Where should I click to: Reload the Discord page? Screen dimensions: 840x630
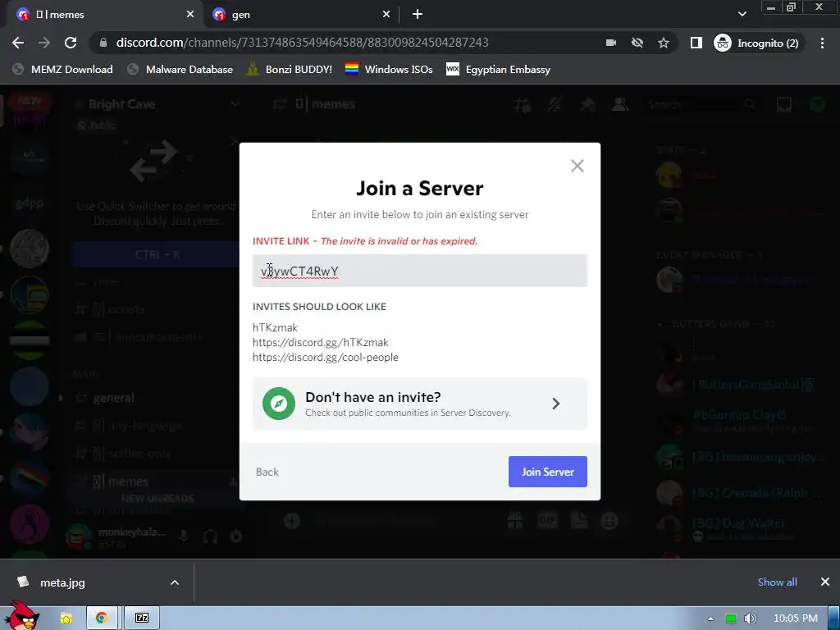[71, 43]
